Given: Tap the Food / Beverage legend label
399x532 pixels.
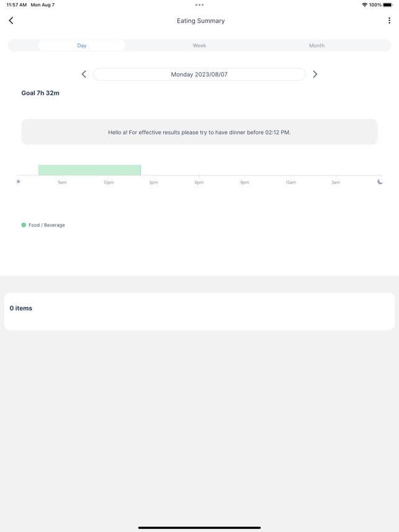Looking at the screenshot, I should 47,225.
